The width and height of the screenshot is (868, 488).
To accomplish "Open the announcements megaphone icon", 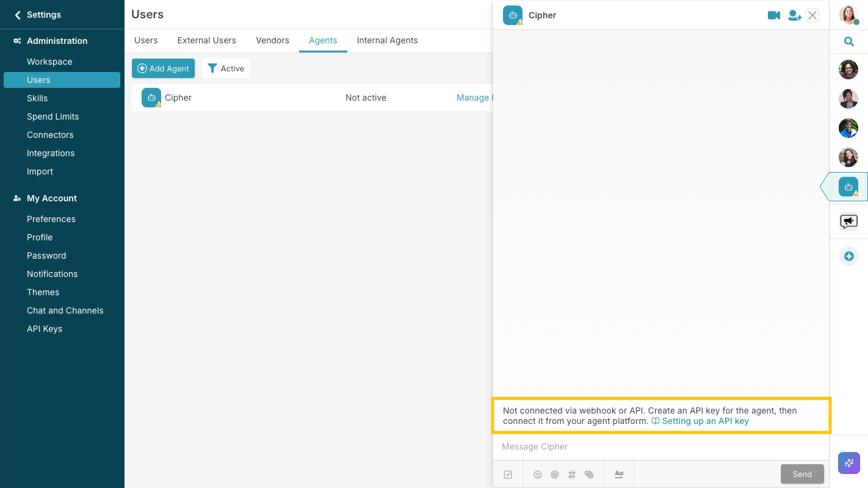I will tap(848, 221).
